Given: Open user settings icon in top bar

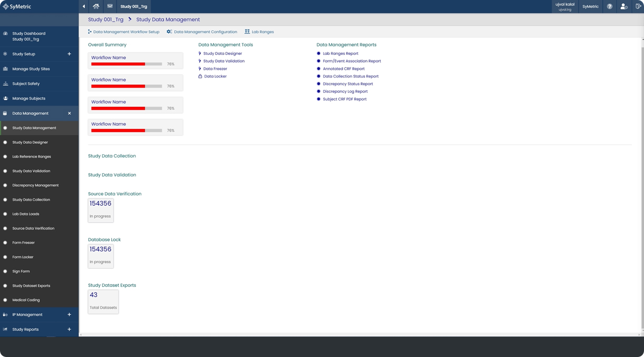Looking at the screenshot, I should 624,6.
